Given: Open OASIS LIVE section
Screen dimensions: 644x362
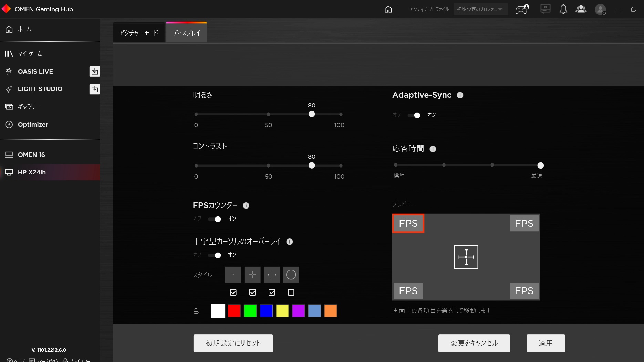Looking at the screenshot, I should click(x=35, y=72).
